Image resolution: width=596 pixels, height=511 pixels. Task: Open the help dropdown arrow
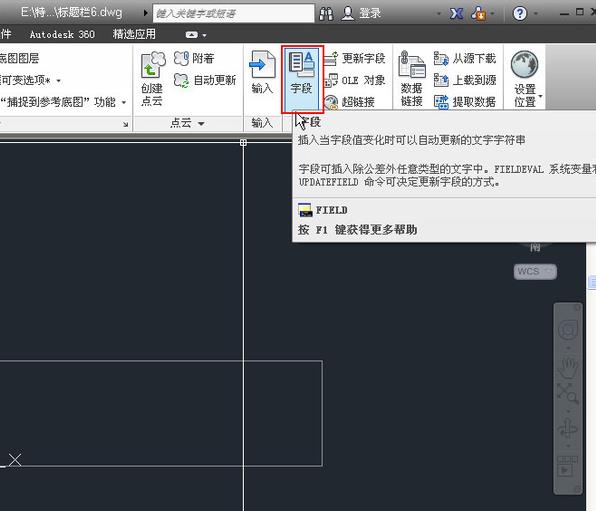click(536, 14)
